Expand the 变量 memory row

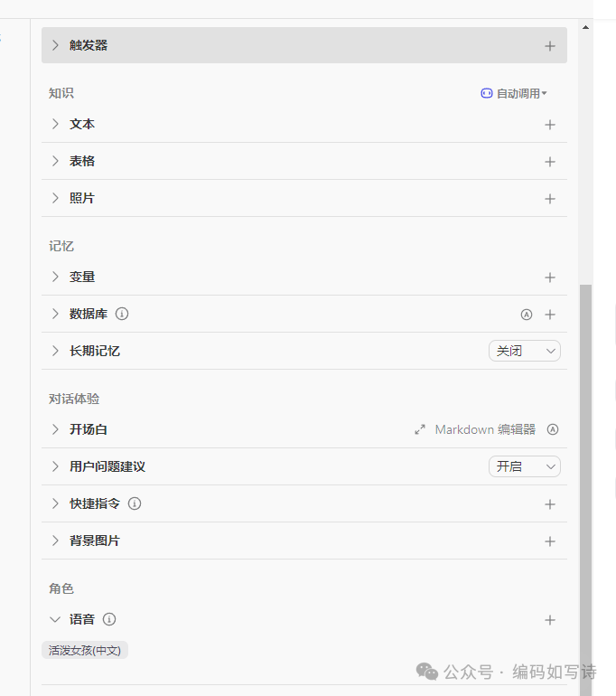(55, 277)
